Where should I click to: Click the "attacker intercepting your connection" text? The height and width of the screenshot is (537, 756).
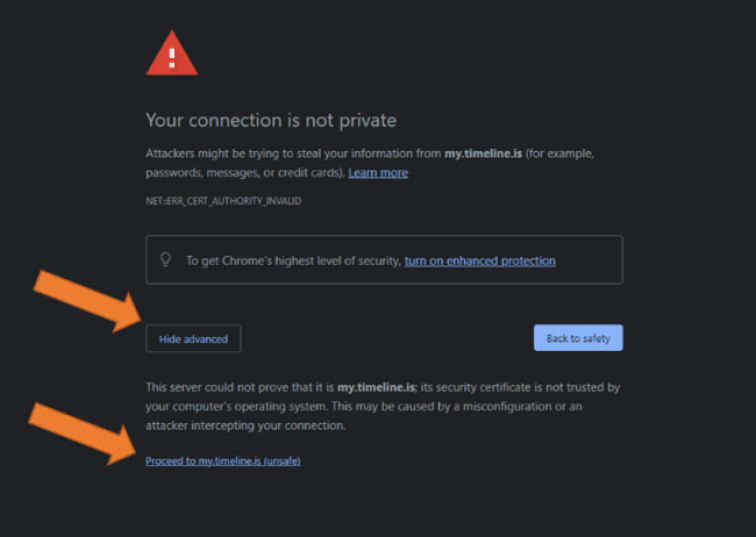point(246,425)
